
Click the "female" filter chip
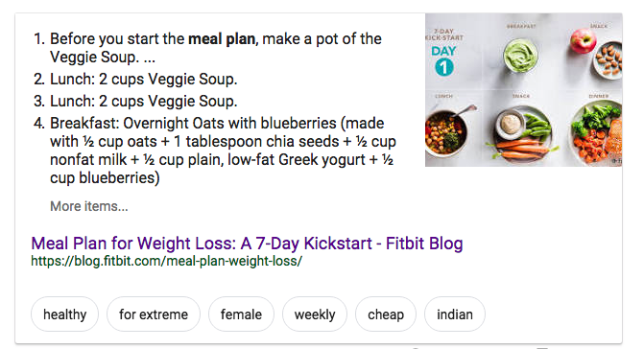(x=241, y=314)
